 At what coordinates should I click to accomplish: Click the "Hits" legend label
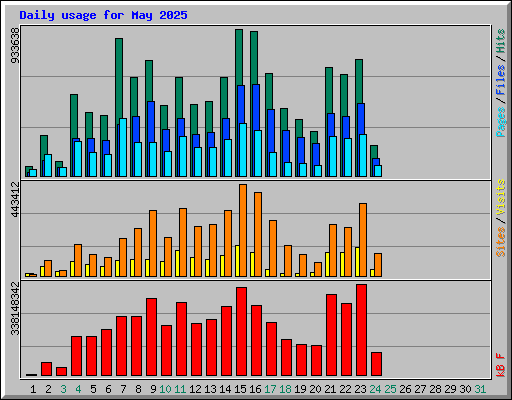point(500,41)
